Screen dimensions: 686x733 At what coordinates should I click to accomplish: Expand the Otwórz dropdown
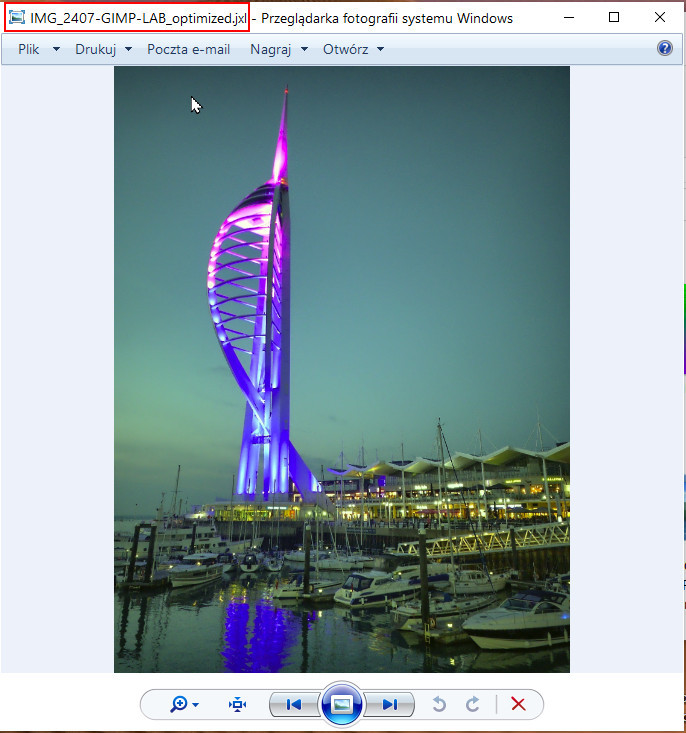click(x=353, y=49)
